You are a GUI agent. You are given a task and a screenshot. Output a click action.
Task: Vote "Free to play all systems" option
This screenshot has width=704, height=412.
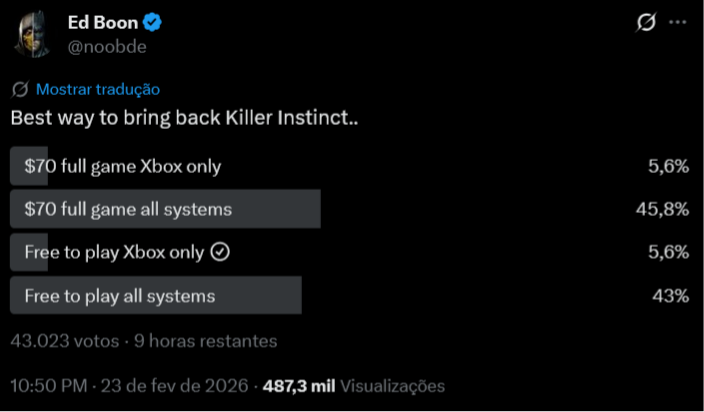(x=119, y=296)
